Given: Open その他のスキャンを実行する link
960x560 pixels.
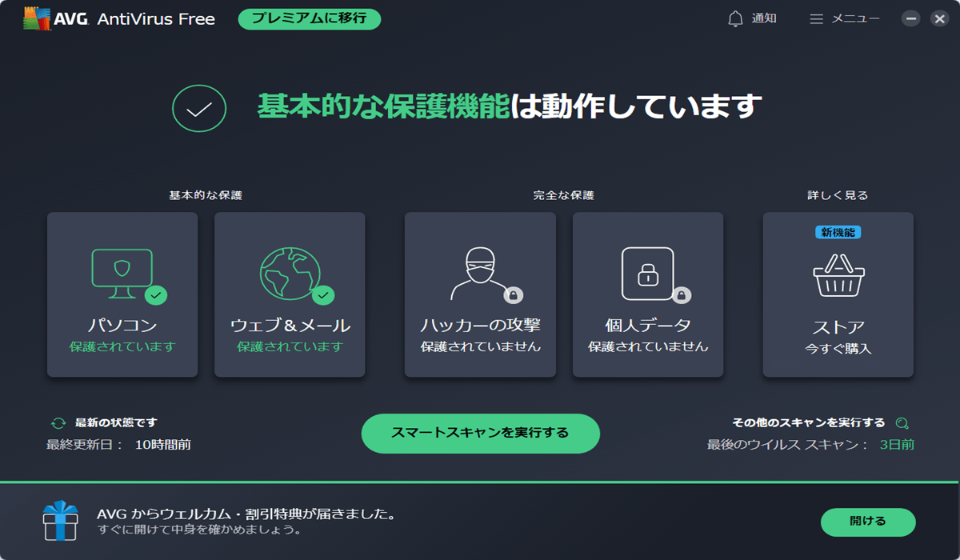Looking at the screenshot, I should [x=808, y=423].
